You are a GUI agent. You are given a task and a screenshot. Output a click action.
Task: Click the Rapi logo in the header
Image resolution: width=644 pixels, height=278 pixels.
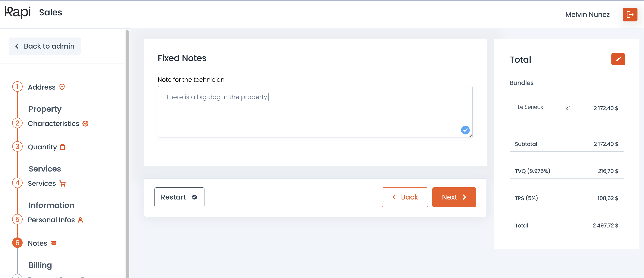[18, 12]
